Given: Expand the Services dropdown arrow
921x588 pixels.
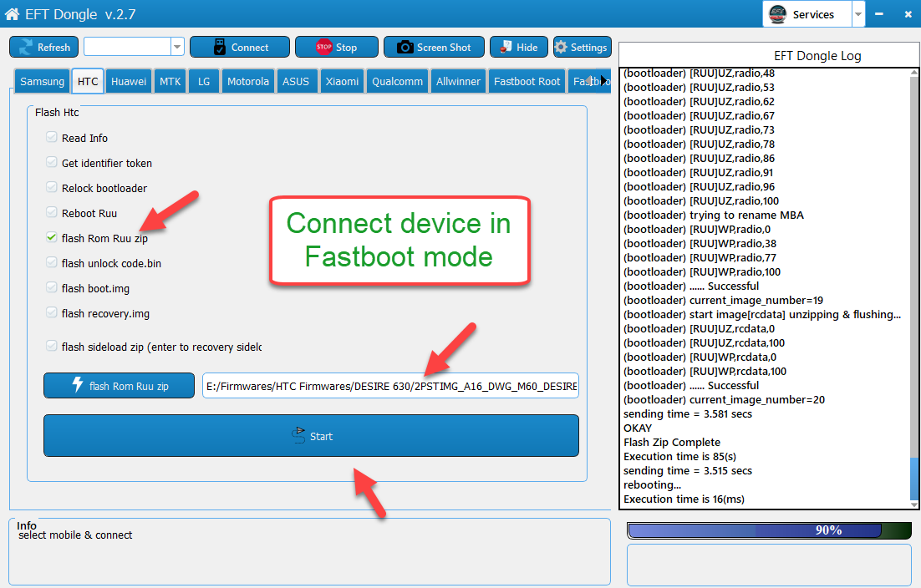Looking at the screenshot, I should 858,14.
